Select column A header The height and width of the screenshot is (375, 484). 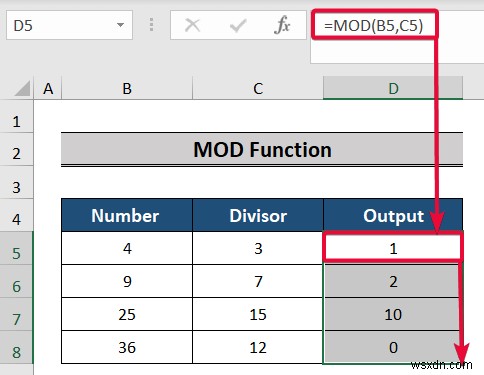48,89
